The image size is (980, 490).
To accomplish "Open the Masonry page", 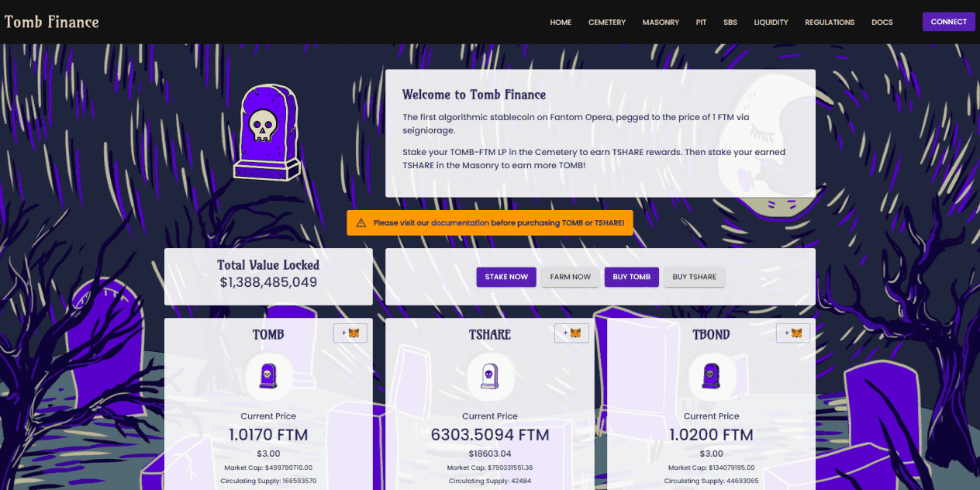I will pyautogui.click(x=661, y=22).
